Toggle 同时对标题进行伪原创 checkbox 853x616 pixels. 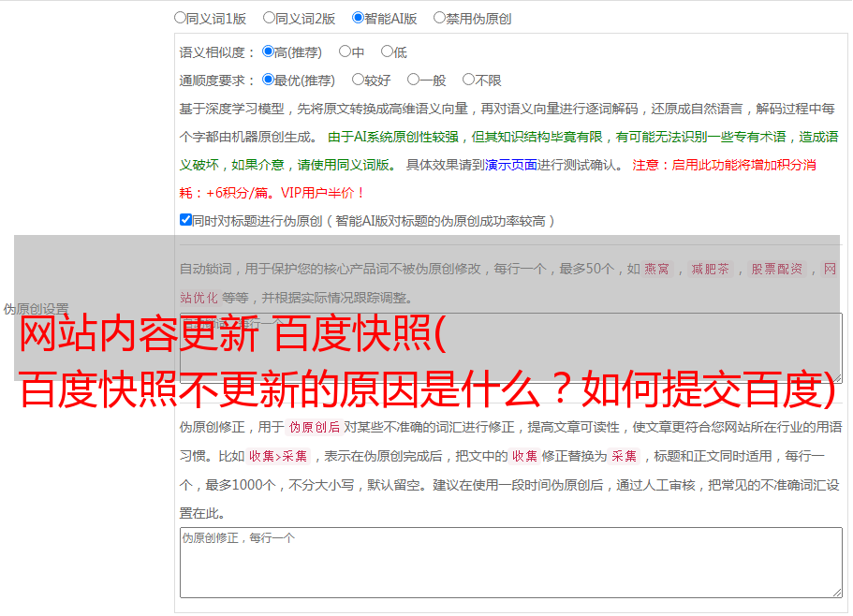click(x=185, y=220)
